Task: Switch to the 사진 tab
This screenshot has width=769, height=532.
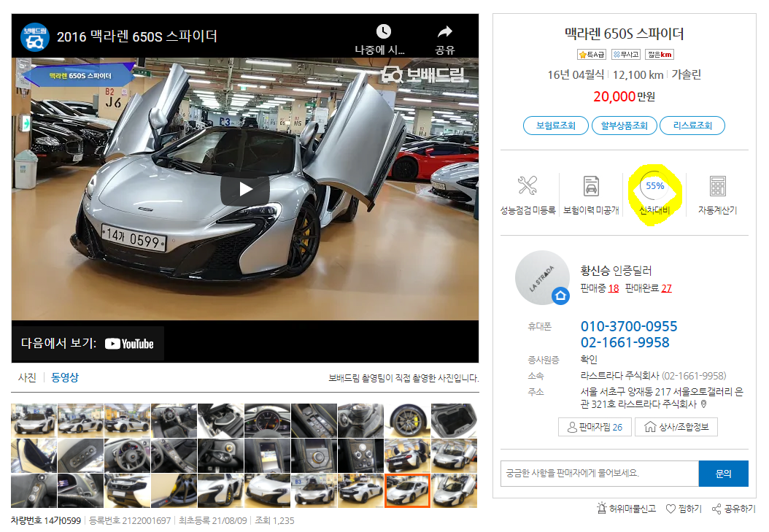Action: click(27, 377)
